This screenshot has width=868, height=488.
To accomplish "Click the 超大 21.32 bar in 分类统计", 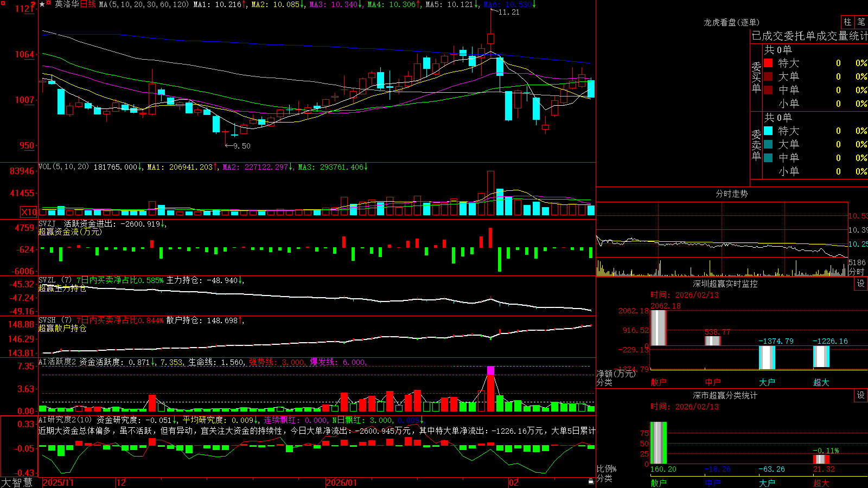I will [821, 459].
